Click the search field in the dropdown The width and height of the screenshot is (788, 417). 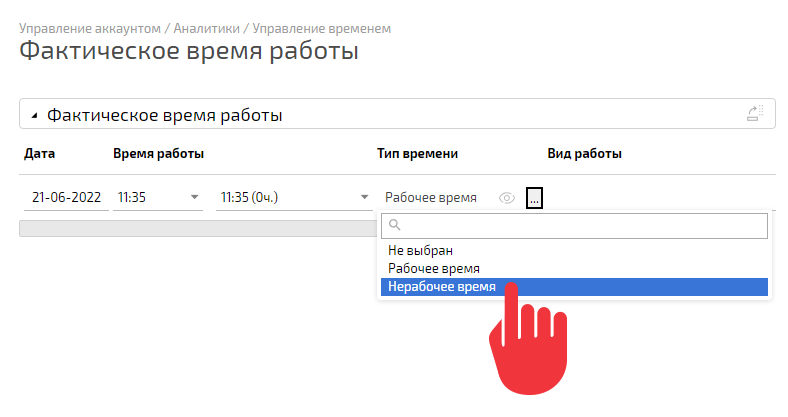574,226
